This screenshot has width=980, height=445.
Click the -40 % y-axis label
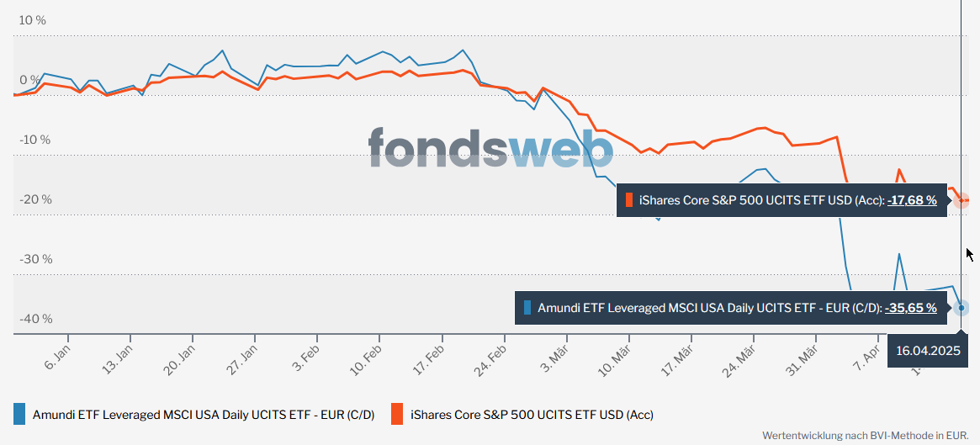coord(35,319)
